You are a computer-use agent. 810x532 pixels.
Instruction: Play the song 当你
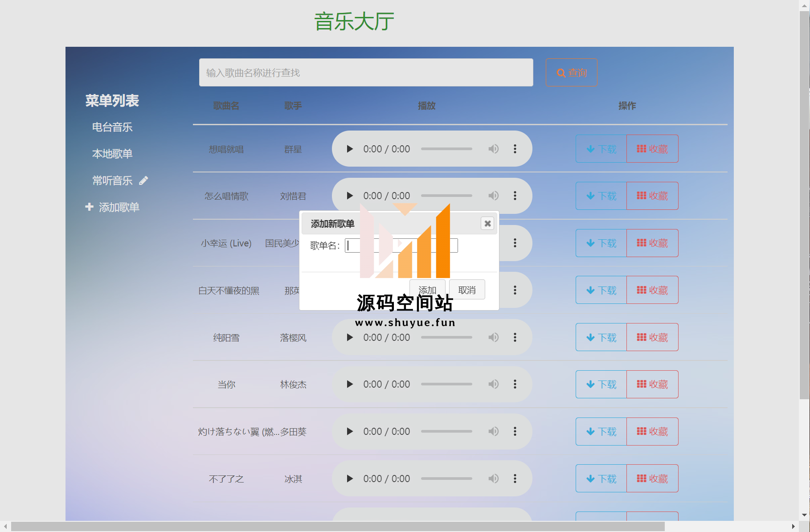coord(350,384)
